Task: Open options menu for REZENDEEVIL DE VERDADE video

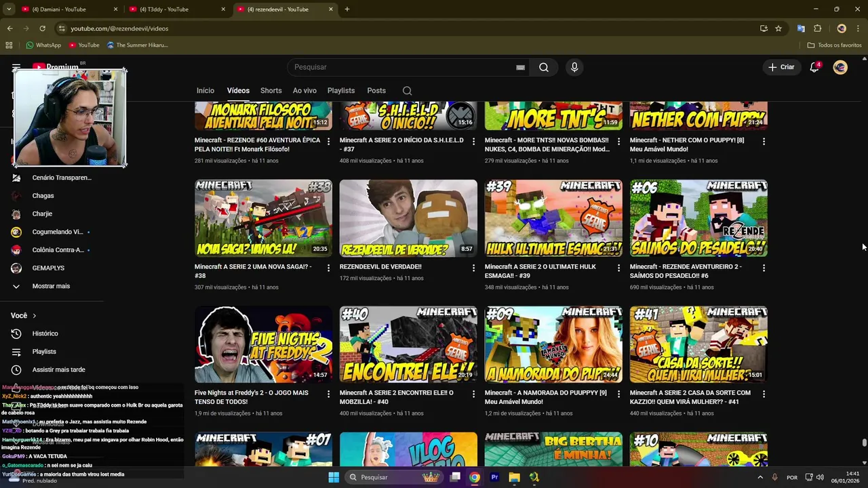Action: 473,268
